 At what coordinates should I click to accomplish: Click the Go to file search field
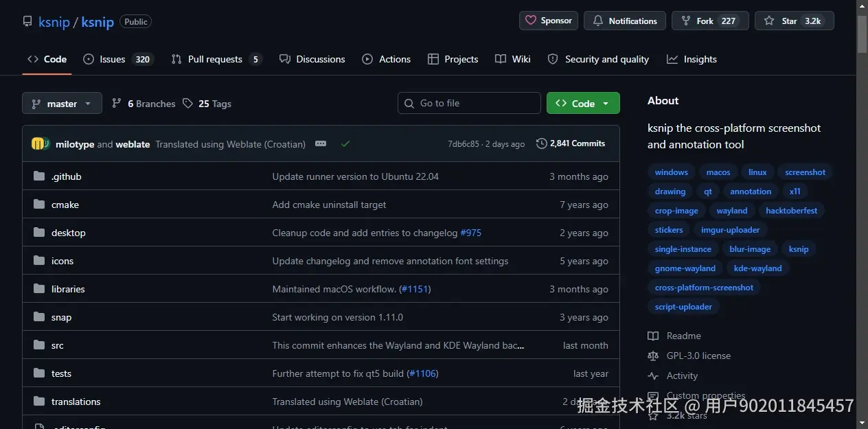tap(469, 103)
